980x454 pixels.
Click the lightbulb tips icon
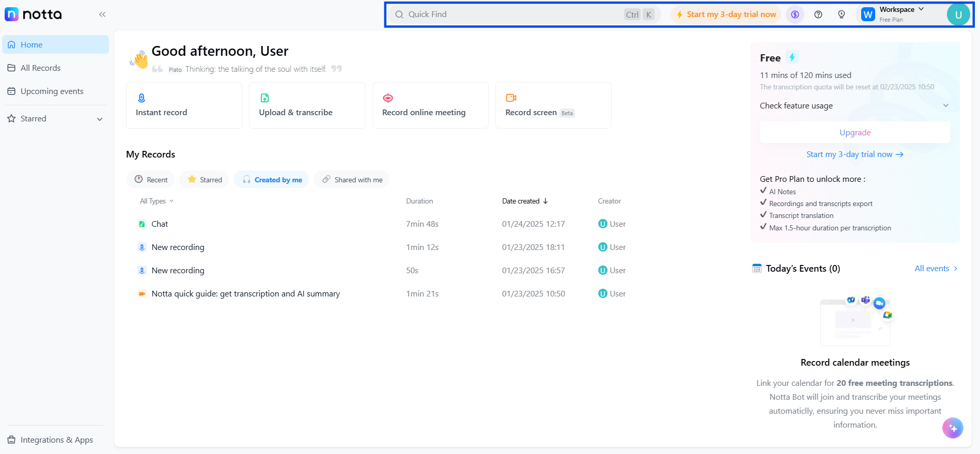coord(842,14)
